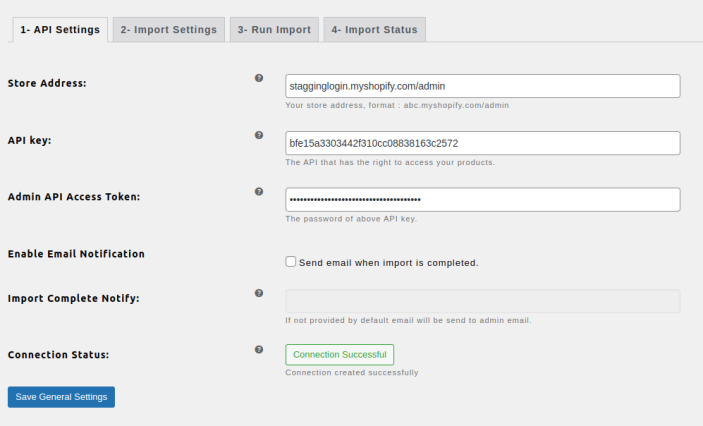The image size is (703, 426).
Task: Focus the masked Admin API Access Token field
Action: tap(482, 200)
